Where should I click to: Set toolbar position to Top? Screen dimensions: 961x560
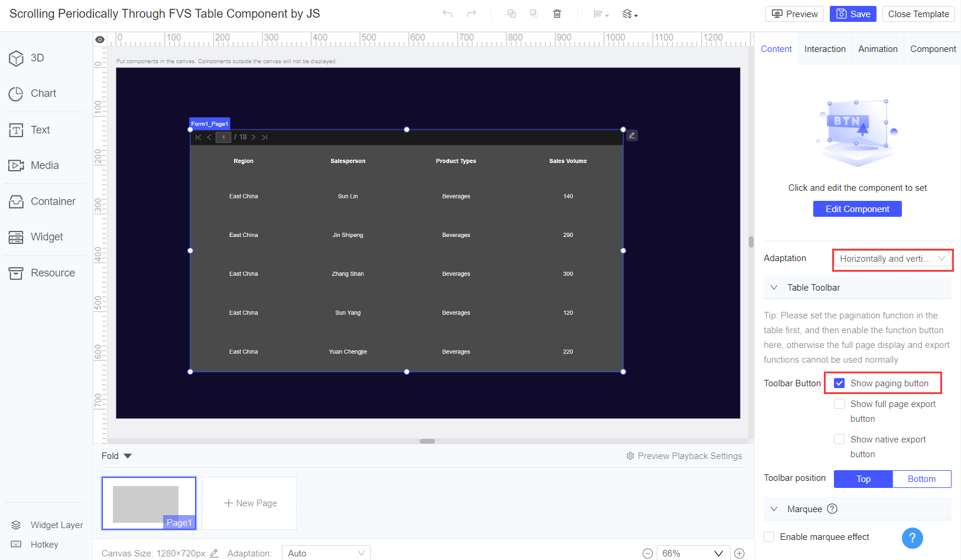tap(863, 479)
